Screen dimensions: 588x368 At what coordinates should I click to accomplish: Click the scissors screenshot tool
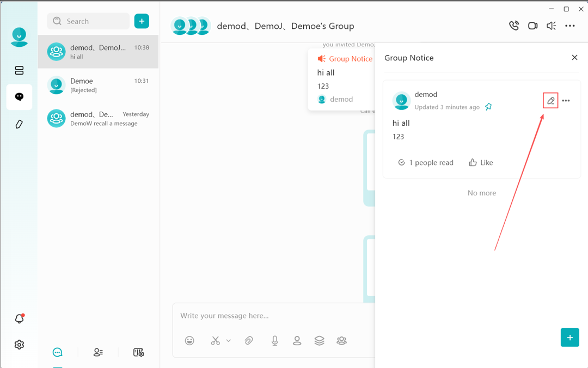click(215, 340)
